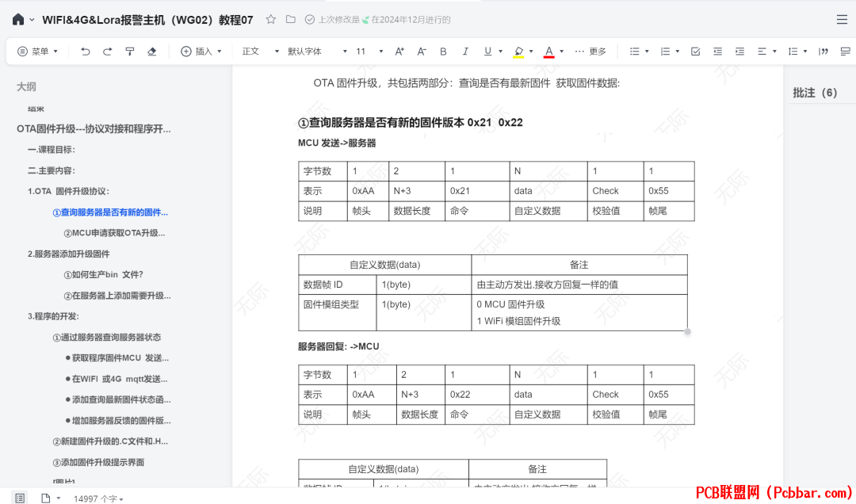Click the 0x21 command cell in table
This screenshot has height=504, width=856.
pyautogui.click(x=477, y=191)
